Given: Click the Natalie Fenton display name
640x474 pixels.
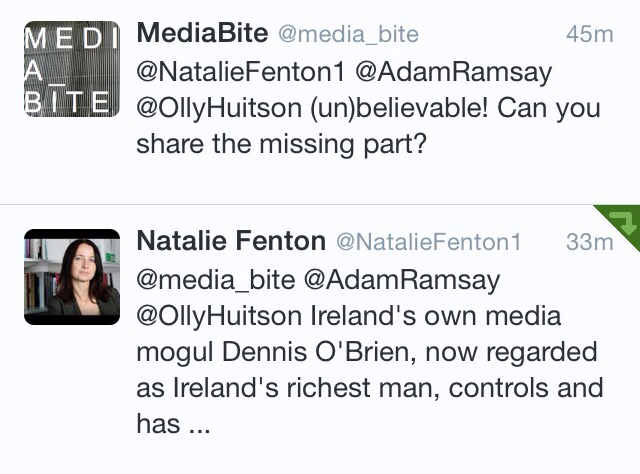Looking at the screenshot, I should [230, 242].
